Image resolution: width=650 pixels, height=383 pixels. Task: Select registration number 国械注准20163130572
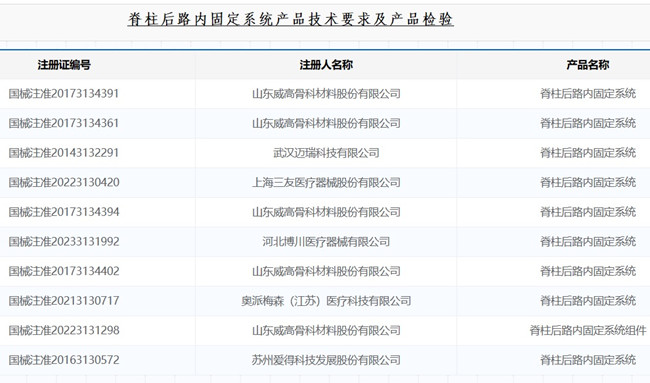click(64, 360)
